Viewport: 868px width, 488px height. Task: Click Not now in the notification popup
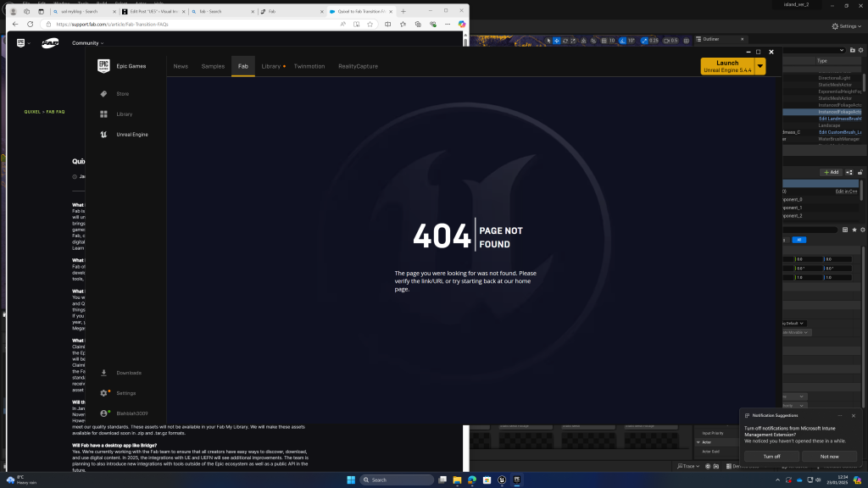(x=829, y=457)
